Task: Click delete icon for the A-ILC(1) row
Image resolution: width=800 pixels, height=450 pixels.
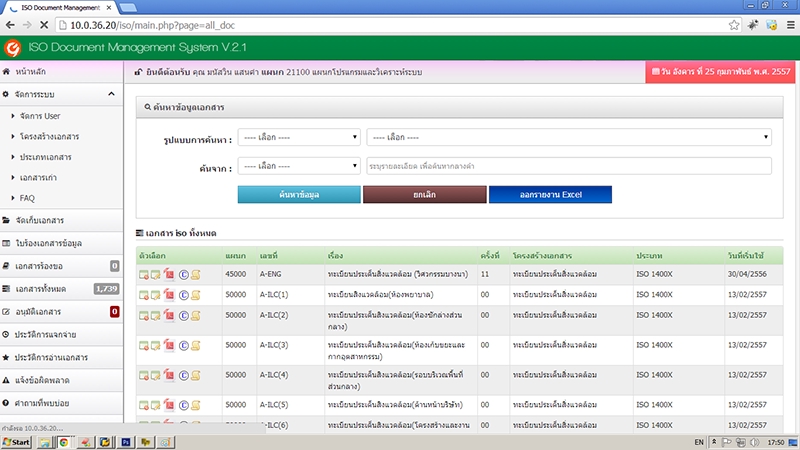Action: tap(144, 295)
